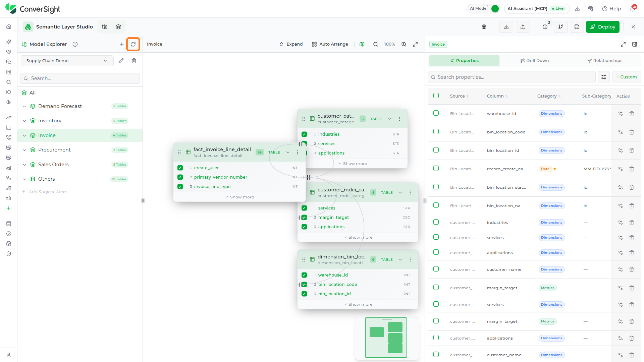Click the Expand button in canvas toolbar

pos(291,44)
